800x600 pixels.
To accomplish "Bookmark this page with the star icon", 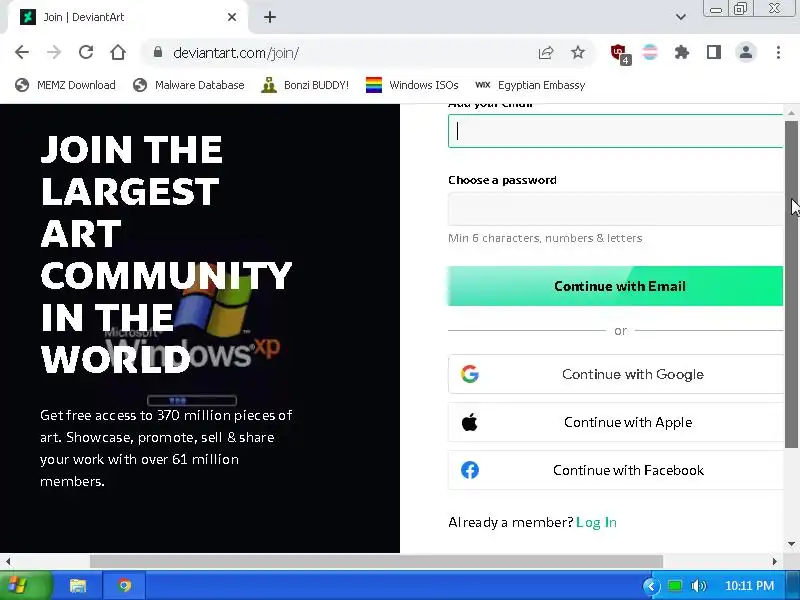I will pos(578,52).
